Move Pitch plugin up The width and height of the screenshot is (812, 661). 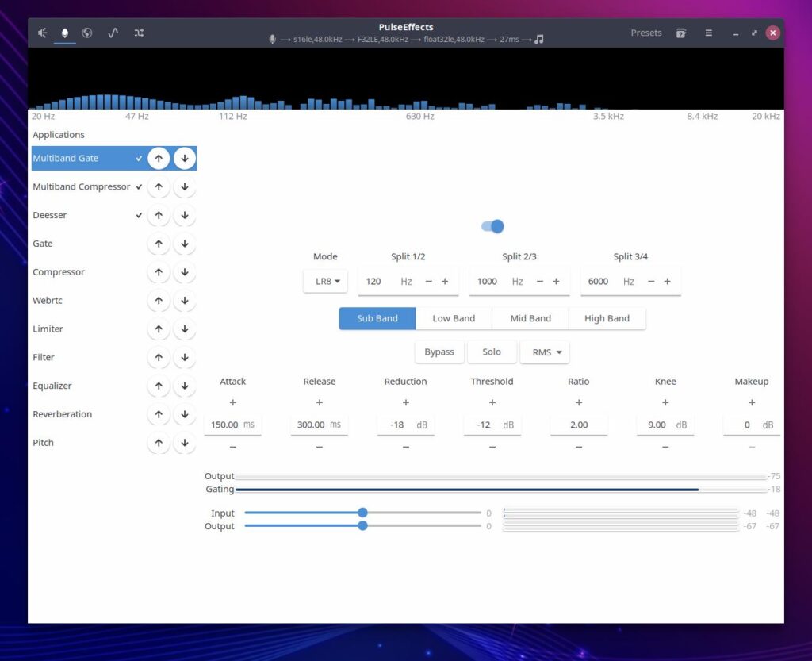(159, 443)
